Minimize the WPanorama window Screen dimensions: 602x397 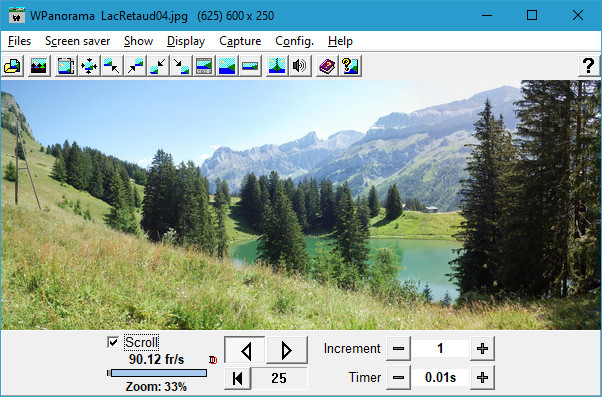(487, 15)
